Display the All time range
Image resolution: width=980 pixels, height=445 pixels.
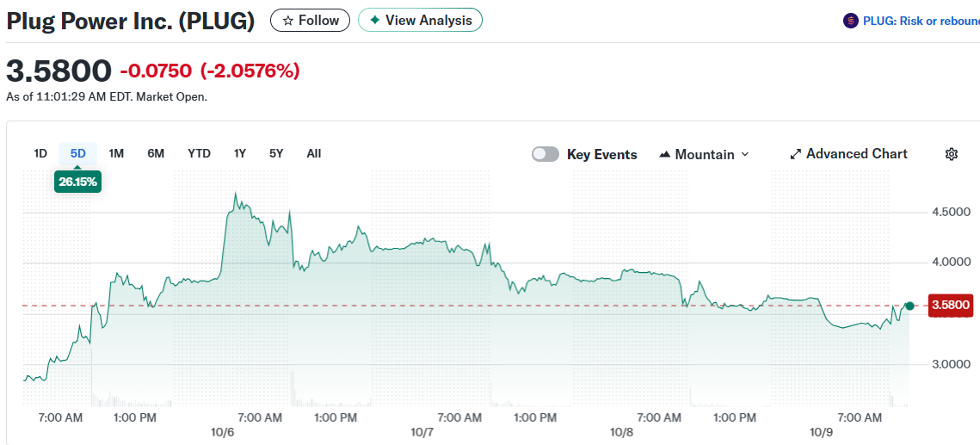pos(314,153)
